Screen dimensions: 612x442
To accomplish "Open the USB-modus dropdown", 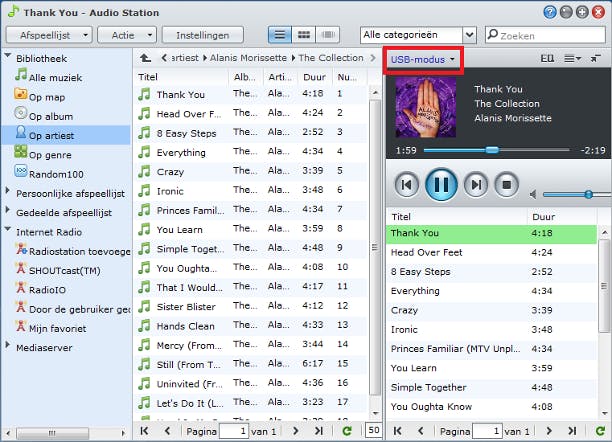I will (423, 59).
